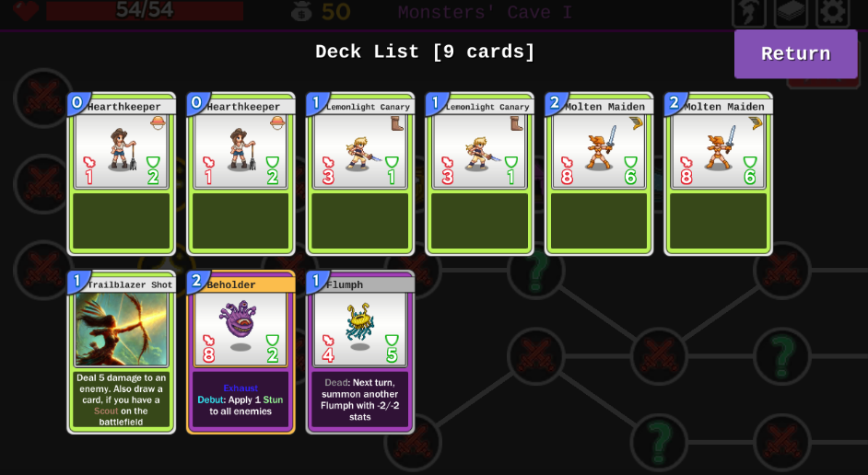
Task: Open the settings gear icon
Action: tap(833, 12)
